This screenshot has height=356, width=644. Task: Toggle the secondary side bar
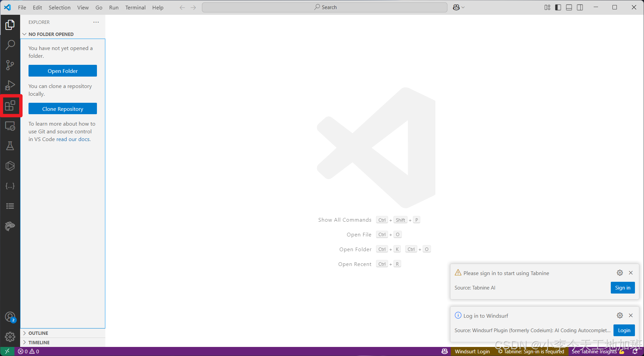pyautogui.click(x=580, y=7)
